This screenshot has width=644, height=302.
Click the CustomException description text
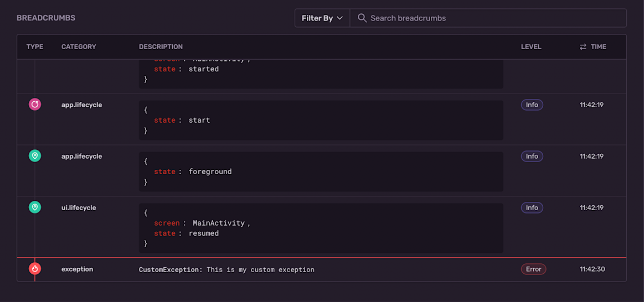point(226,269)
